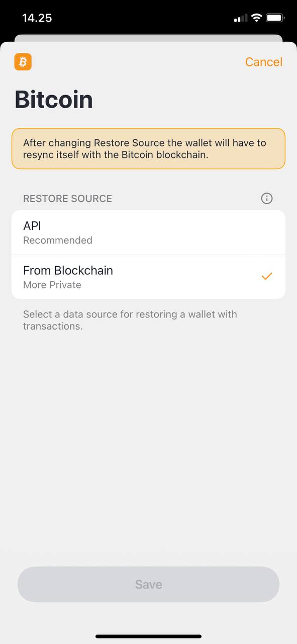Select the From Blockchain option
The image size is (297, 644).
coord(148,277)
